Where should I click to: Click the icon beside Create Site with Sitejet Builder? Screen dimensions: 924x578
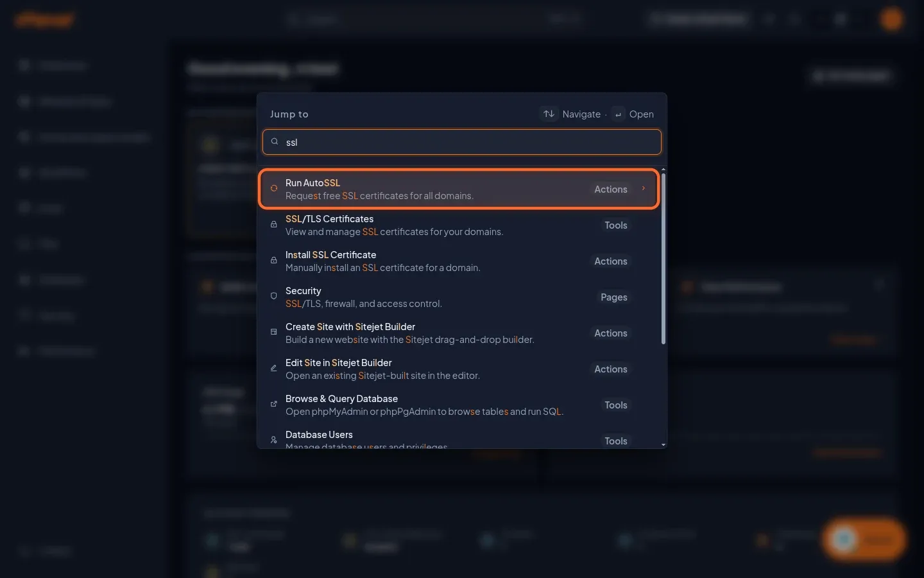tap(274, 333)
